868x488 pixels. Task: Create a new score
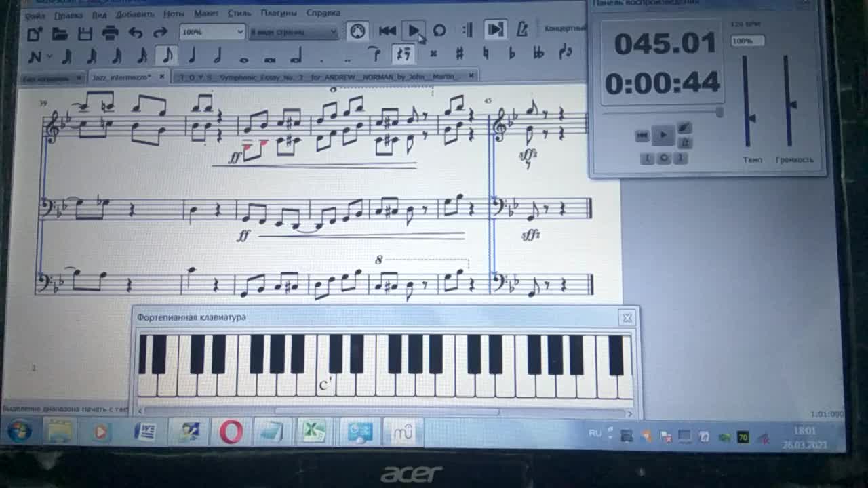click(35, 33)
